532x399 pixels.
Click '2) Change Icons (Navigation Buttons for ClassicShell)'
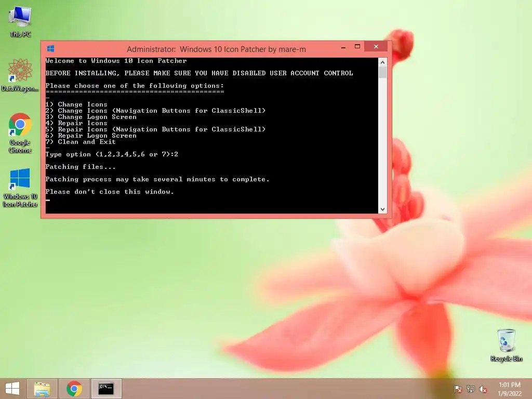coord(155,111)
